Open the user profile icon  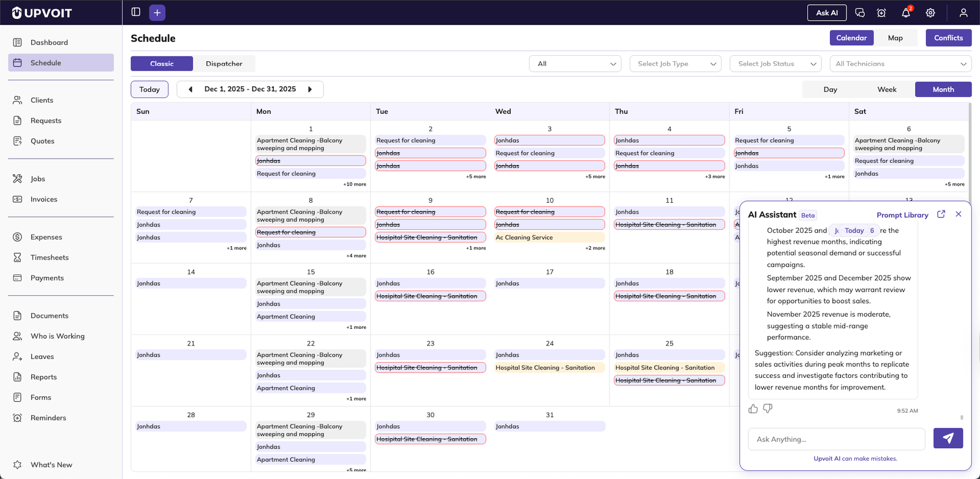(963, 13)
